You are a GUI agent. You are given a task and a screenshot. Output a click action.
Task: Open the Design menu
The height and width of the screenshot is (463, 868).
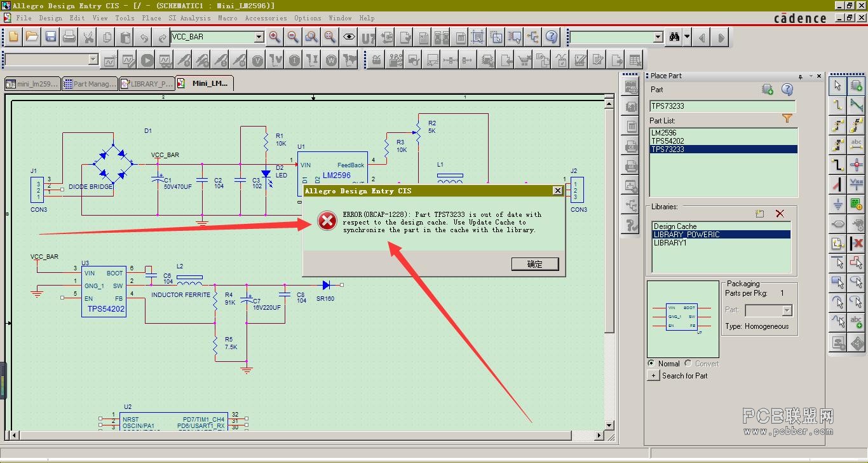click(50, 18)
